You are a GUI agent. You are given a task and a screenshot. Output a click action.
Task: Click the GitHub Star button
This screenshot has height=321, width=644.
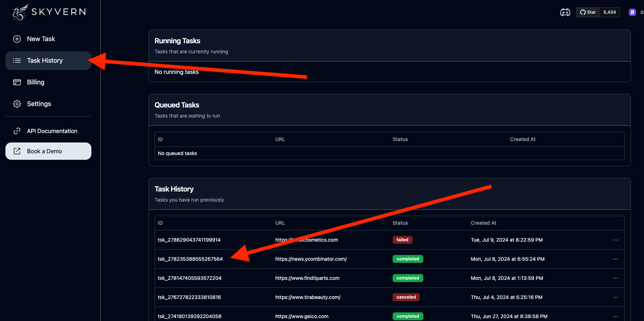click(x=588, y=12)
